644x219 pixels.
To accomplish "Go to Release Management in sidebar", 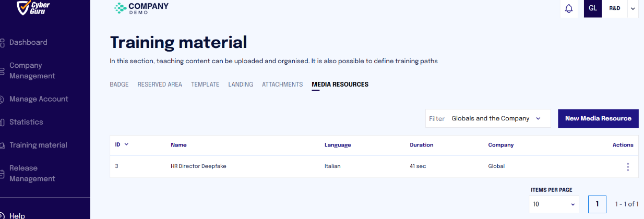I will click(32, 173).
